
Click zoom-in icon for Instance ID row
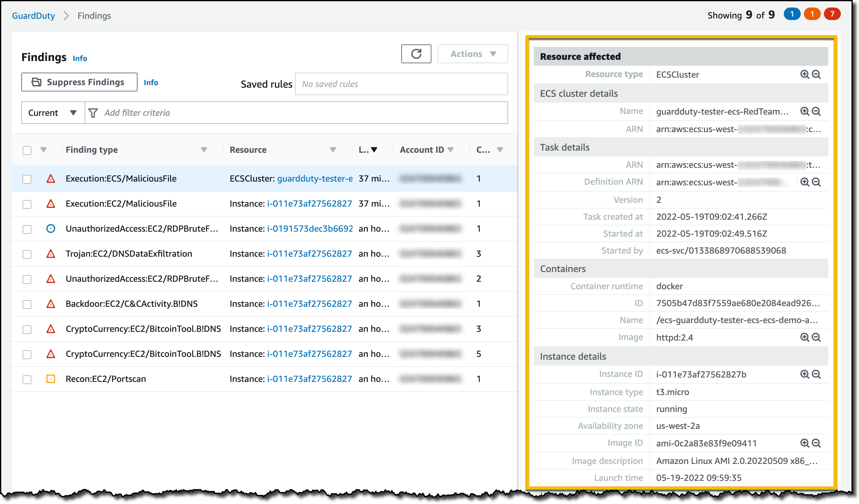pyautogui.click(x=804, y=374)
